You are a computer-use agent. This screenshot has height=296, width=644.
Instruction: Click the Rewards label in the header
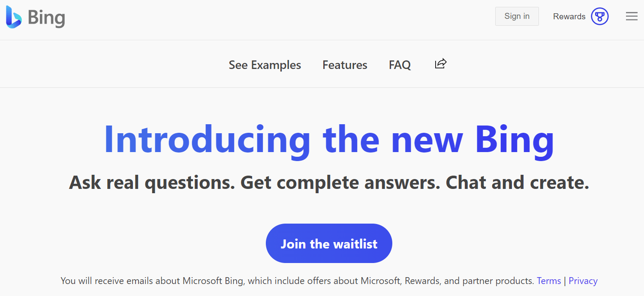pyautogui.click(x=569, y=16)
